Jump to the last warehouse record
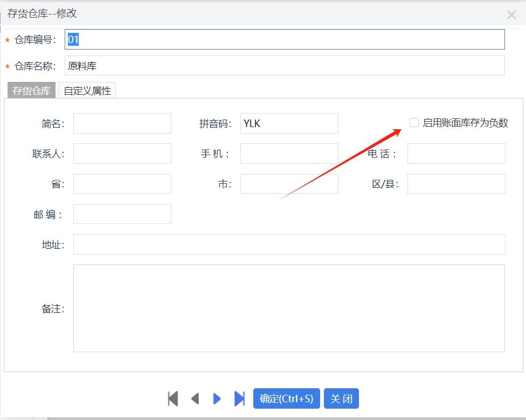 click(x=239, y=398)
